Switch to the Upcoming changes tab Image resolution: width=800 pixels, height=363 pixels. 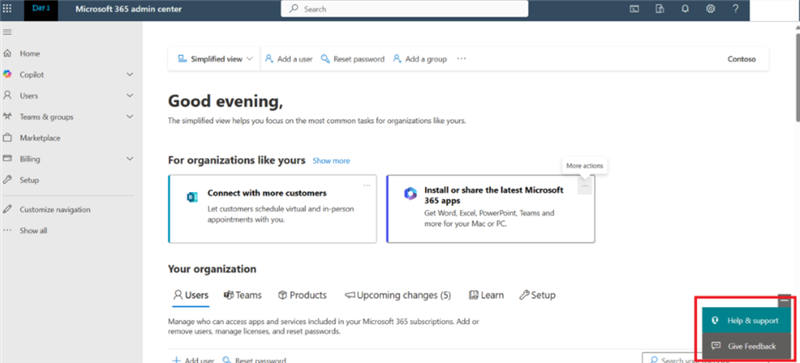pyautogui.click(x=397, y=295)
